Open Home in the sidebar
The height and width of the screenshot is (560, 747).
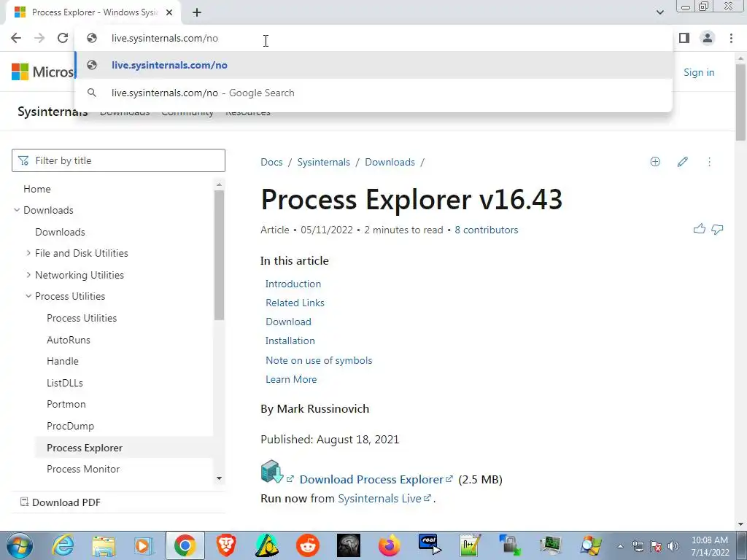coord(36,189)
